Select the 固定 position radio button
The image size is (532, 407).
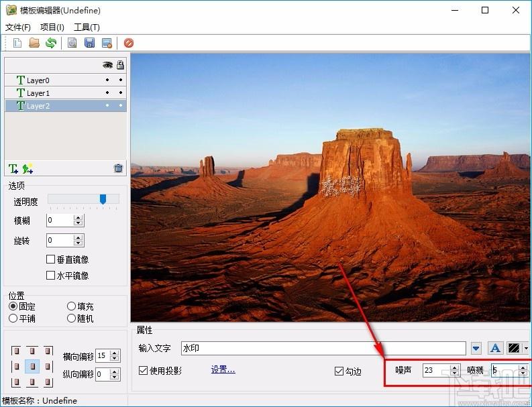[13, 306]
